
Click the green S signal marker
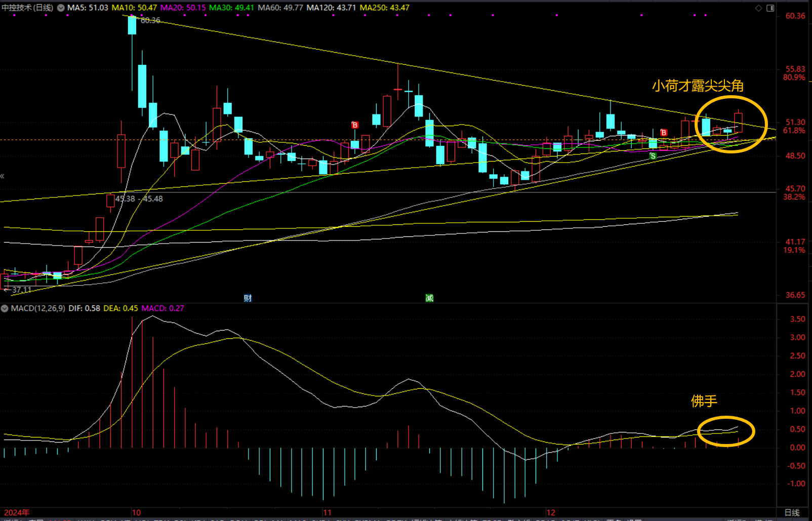click(x=653, y=156)
